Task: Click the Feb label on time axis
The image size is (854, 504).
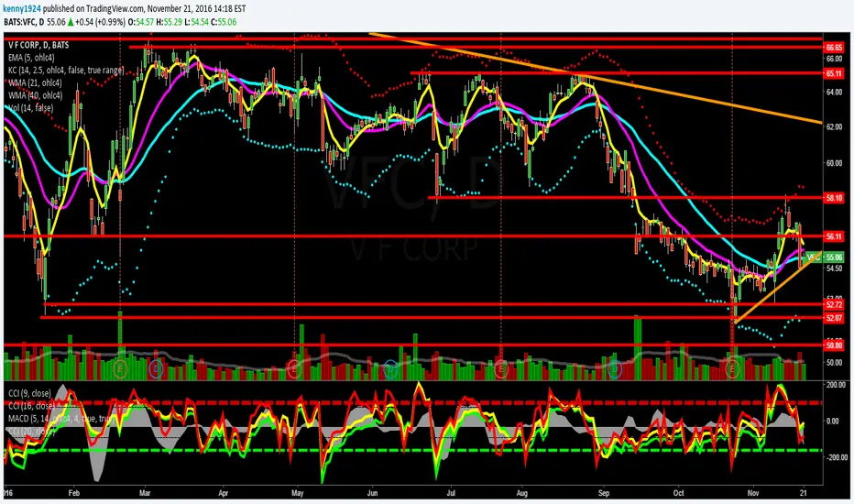Action: click(74, 493)
